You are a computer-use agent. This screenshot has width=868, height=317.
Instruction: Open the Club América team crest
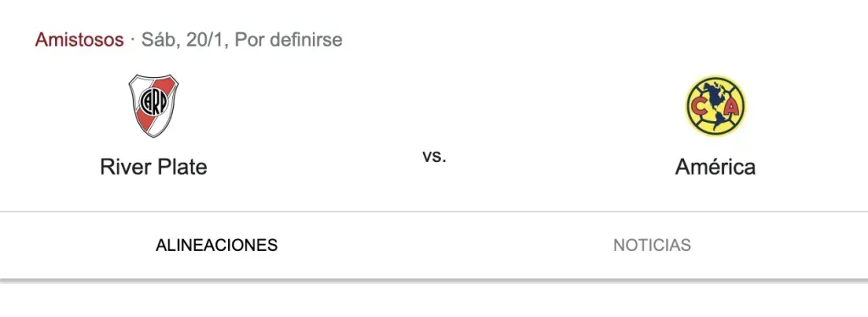tap(715, 106)
